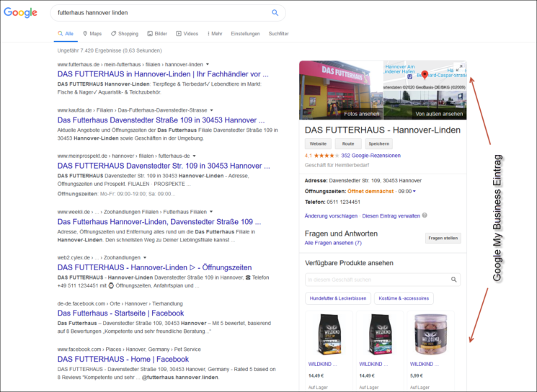Click the Ungefähr 7.420 Ergebnisse text
The width and height of the screenshot is (537, 392).
[x=110, y=50]
